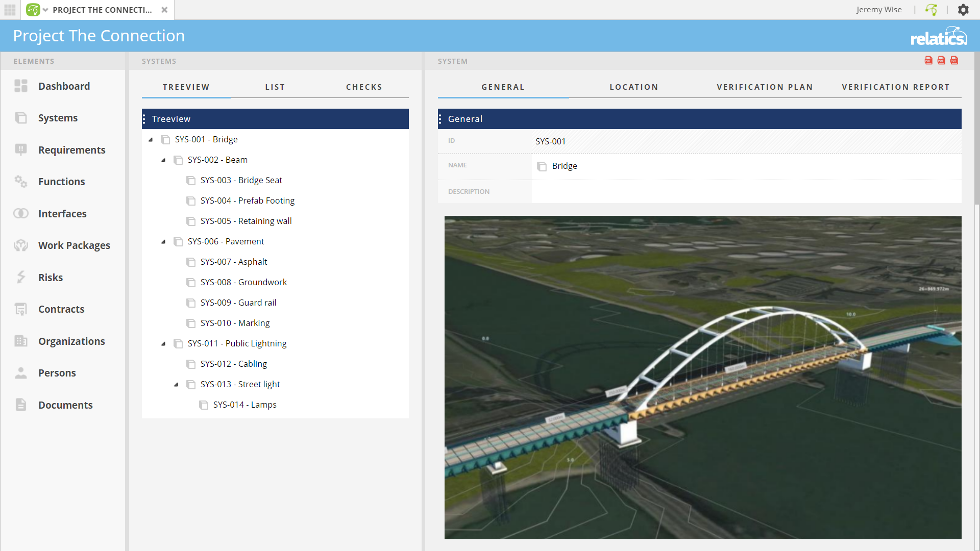
Task: Click the first red PDF export icon
Action: 928,61
